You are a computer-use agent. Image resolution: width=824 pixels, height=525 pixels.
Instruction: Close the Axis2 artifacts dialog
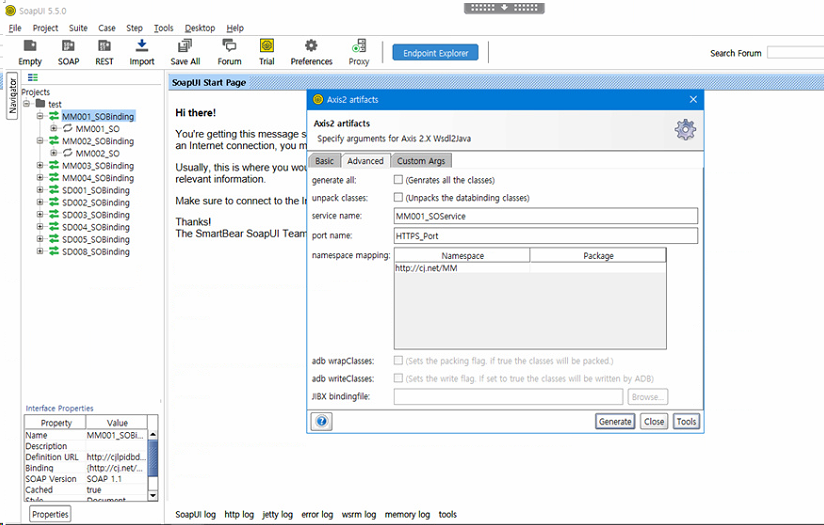coord(693,99)
